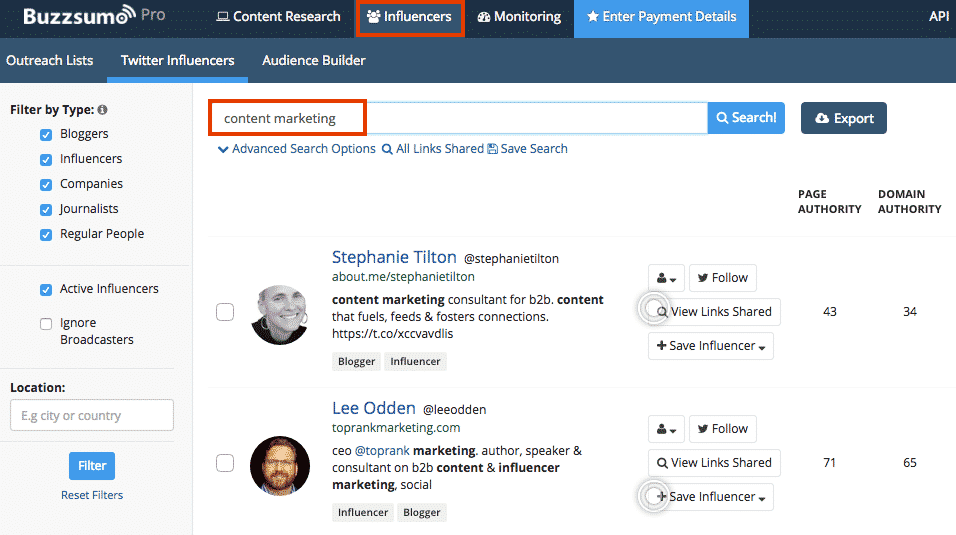This screenshot has height=535, width=956.
Task: Expand Advanced Search Options
Action: [297, 149]
